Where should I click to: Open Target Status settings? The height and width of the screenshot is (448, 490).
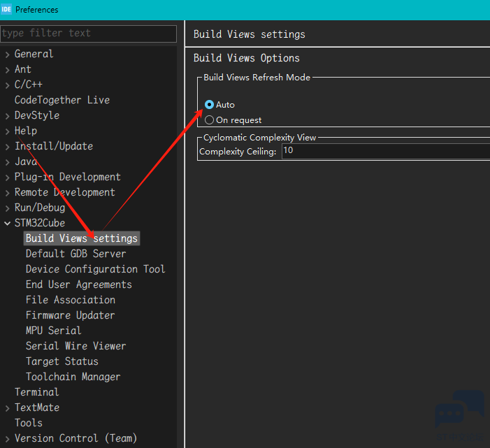pos(62,361)
